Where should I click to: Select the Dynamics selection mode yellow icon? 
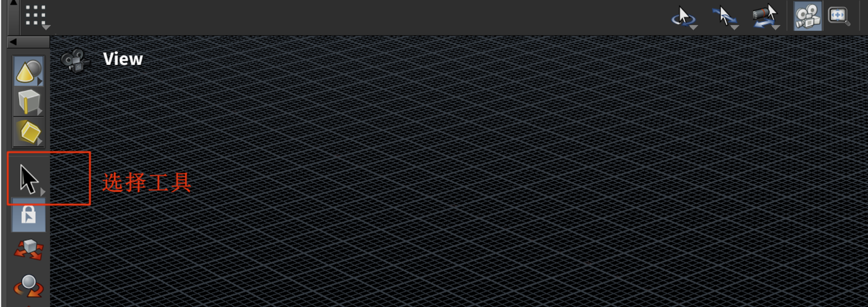tap(28, 132)
